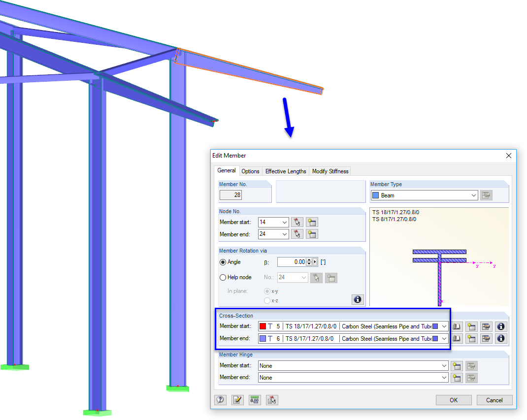Confirm changes with the OK button
527x420 pixels.
(x=453, y=400)
